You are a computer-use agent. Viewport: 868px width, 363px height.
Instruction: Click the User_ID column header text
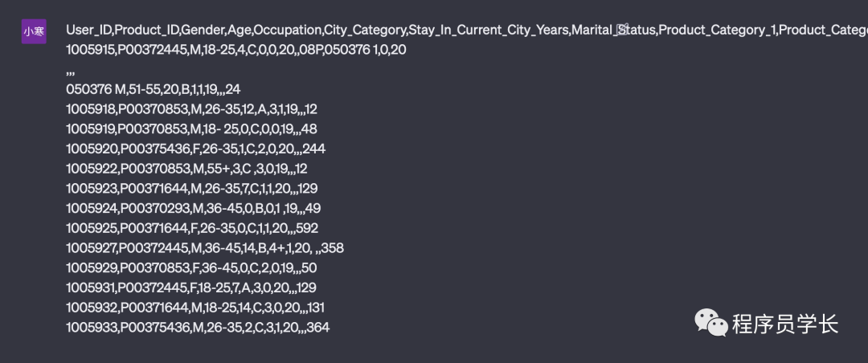coord(89,31)
